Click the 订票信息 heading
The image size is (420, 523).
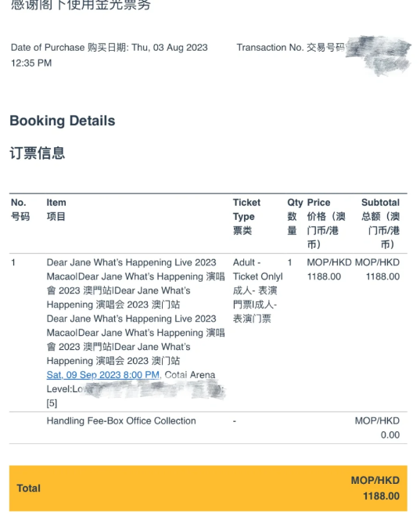38,153
